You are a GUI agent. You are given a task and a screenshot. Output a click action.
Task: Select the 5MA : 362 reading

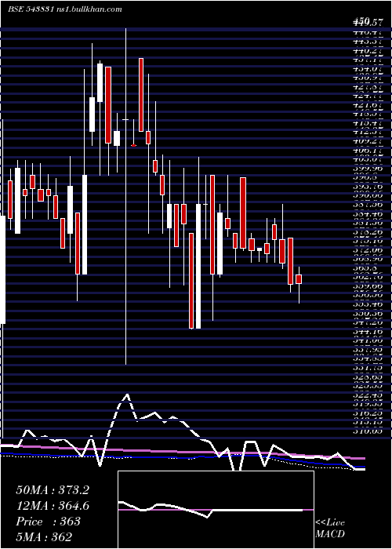tap(44, 536)
